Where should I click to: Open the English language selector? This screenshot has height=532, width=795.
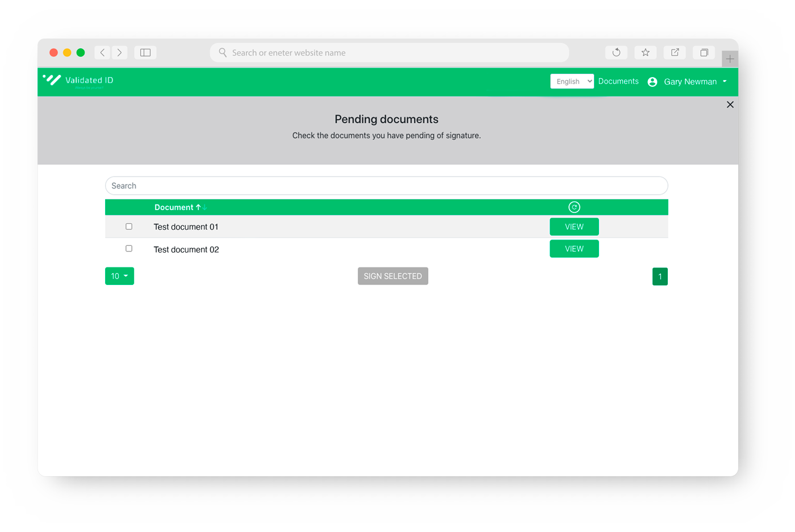click(572, 81)
